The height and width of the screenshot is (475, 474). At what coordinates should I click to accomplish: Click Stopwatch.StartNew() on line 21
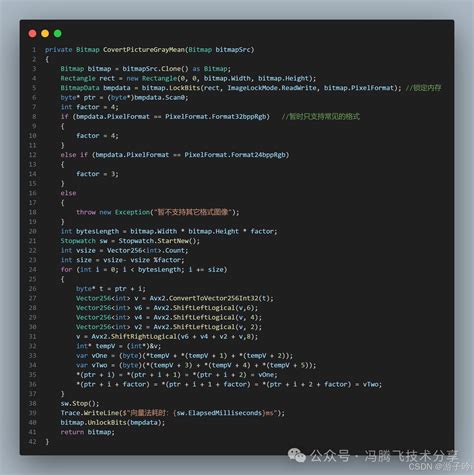(159, 241)
